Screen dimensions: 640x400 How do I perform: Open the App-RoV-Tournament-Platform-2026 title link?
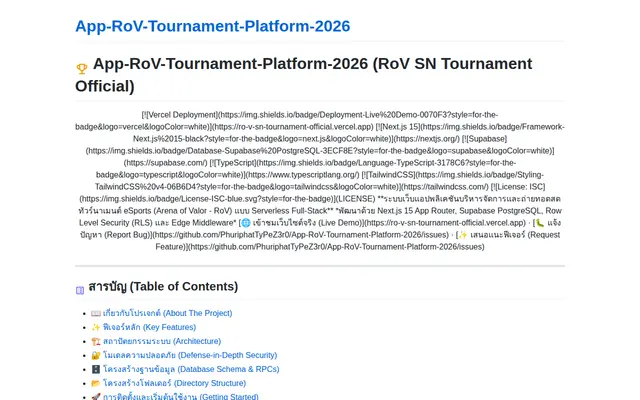coord(213,26)
